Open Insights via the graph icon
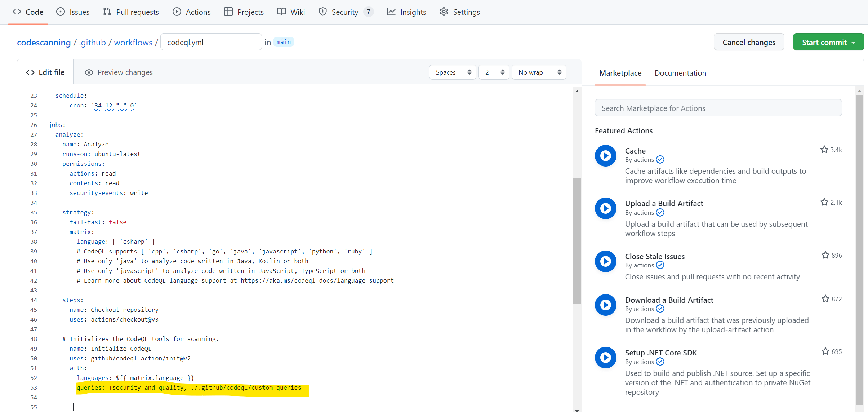This screenshot has height=412, width=868. tap(391, 12)
